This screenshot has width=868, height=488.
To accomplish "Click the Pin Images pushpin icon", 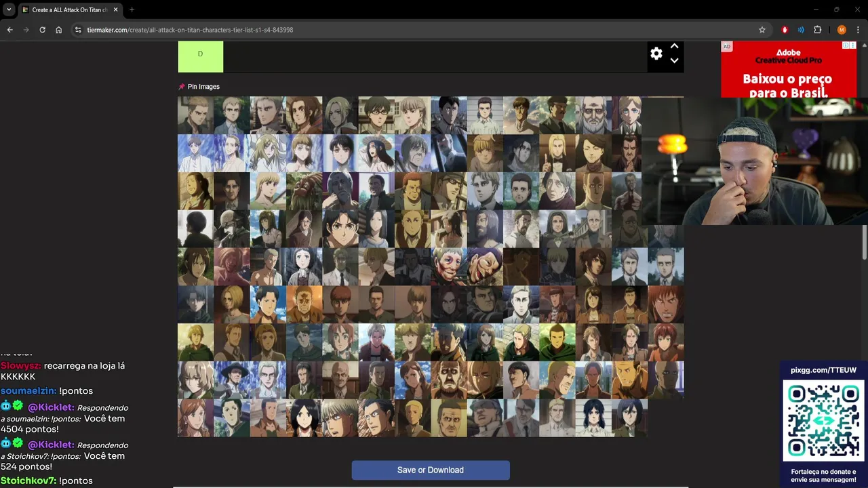I will pos(182,87).
